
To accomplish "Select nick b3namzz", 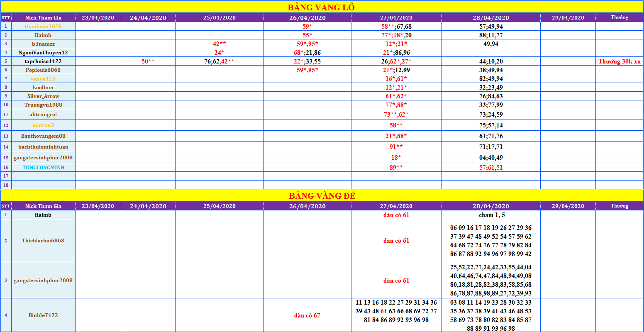I will pyautogui.click(x=43, y=44).
